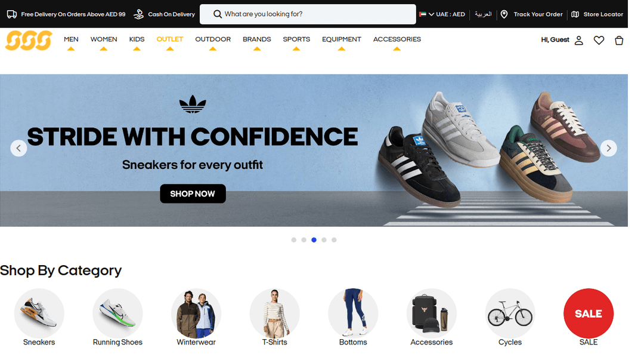Select the last carousel dot indicator
Viewport: 644px width, 363px height.
pos(334,239)
